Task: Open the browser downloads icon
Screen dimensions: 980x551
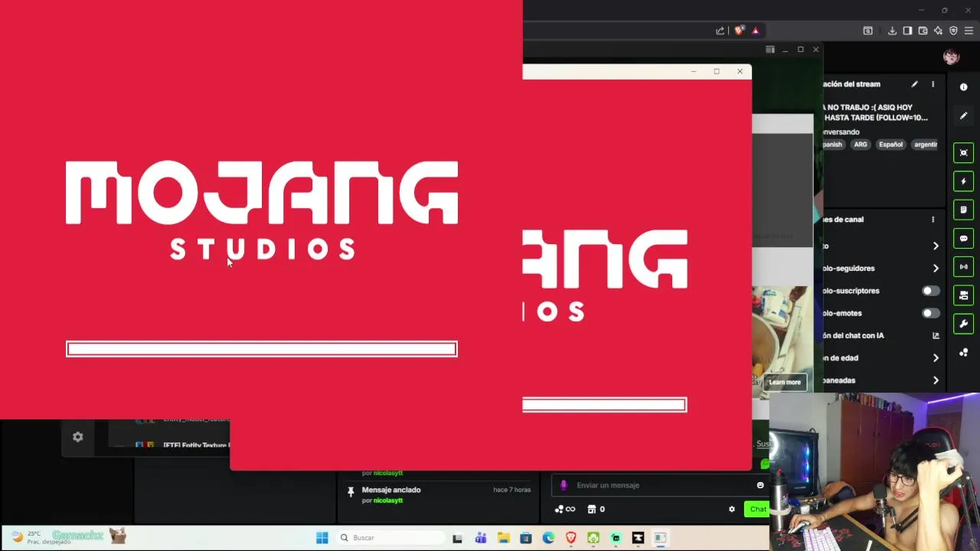Action: click(892, 31)
